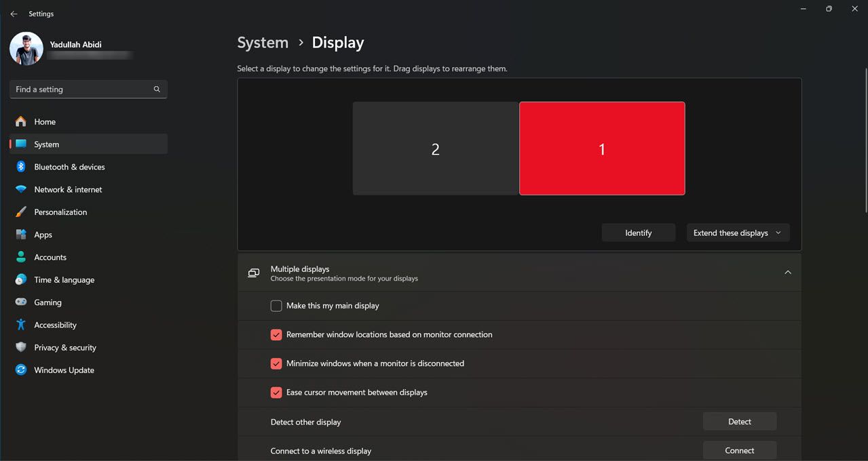Screen dimensions: 868x461
Task: Open the "Extend these displays" dropdown
Action: coord(738,233)
